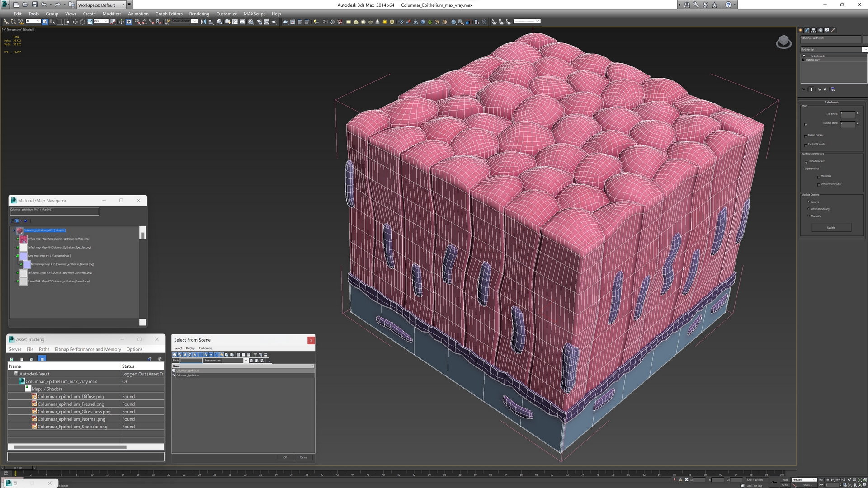Click the Mirror tool icon
The image size is (868, 488).
pyautogui.click(x=203, y=22)
